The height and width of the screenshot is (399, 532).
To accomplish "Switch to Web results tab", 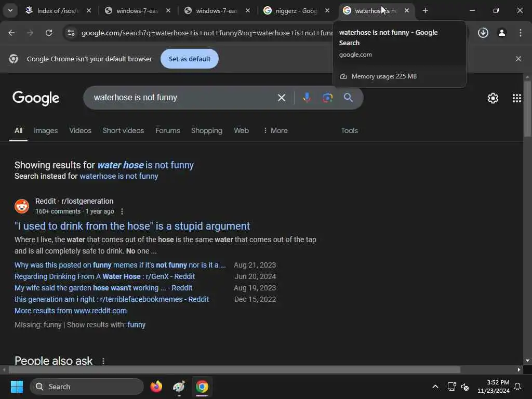I will [241, 130].
